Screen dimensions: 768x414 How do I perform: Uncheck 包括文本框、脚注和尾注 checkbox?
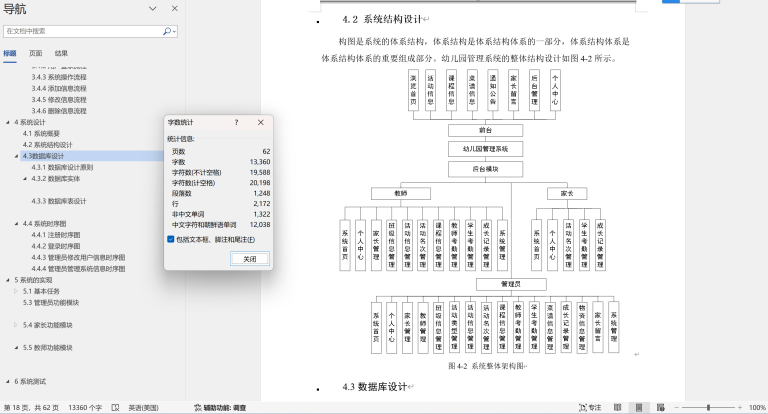(171, 239)
